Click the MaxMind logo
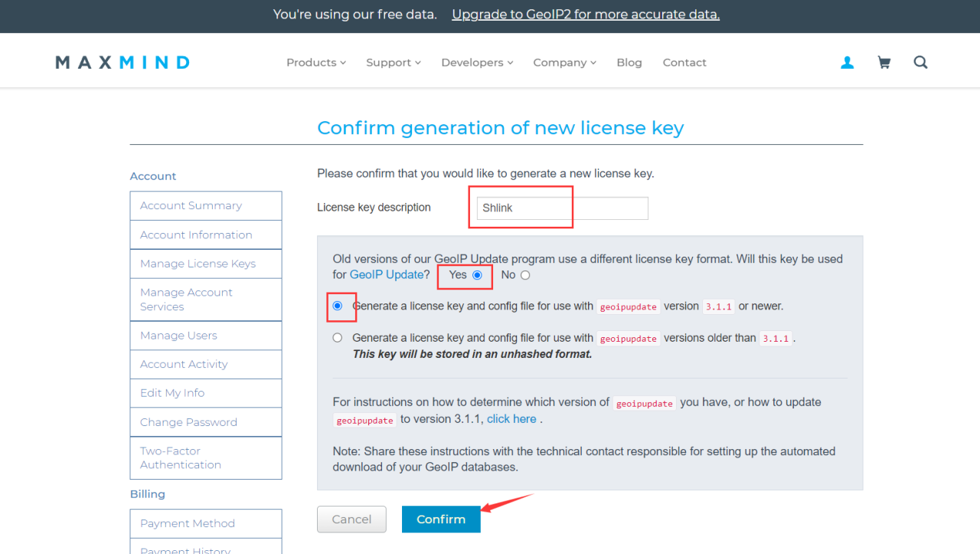Image resolution: width=980 pixels, height=554 pixels. point(122,63)
